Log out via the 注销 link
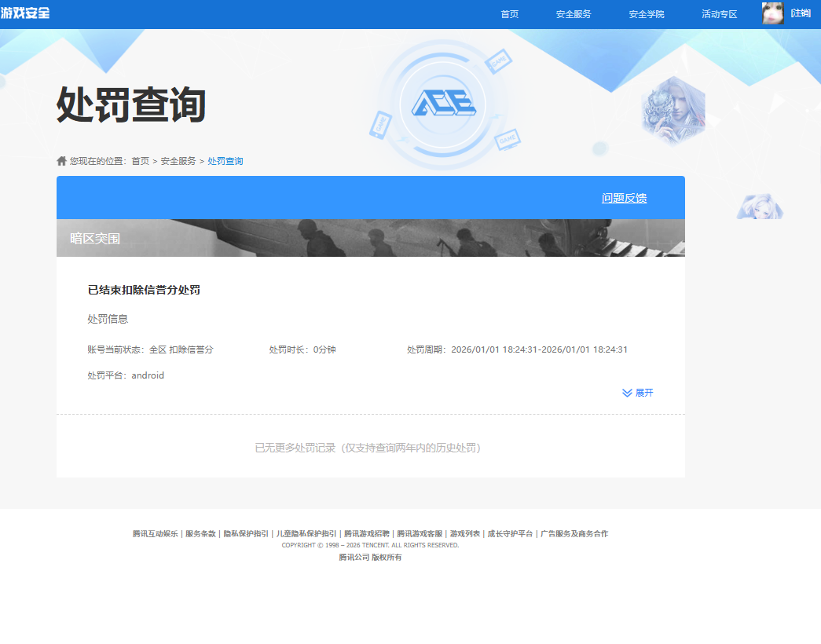821x644 pixels. 800,13
